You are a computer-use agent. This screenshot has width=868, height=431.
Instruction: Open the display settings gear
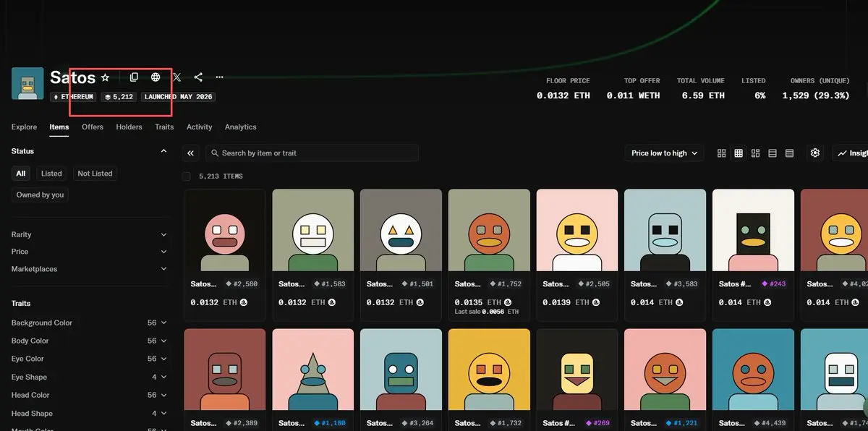click(815, 153)
